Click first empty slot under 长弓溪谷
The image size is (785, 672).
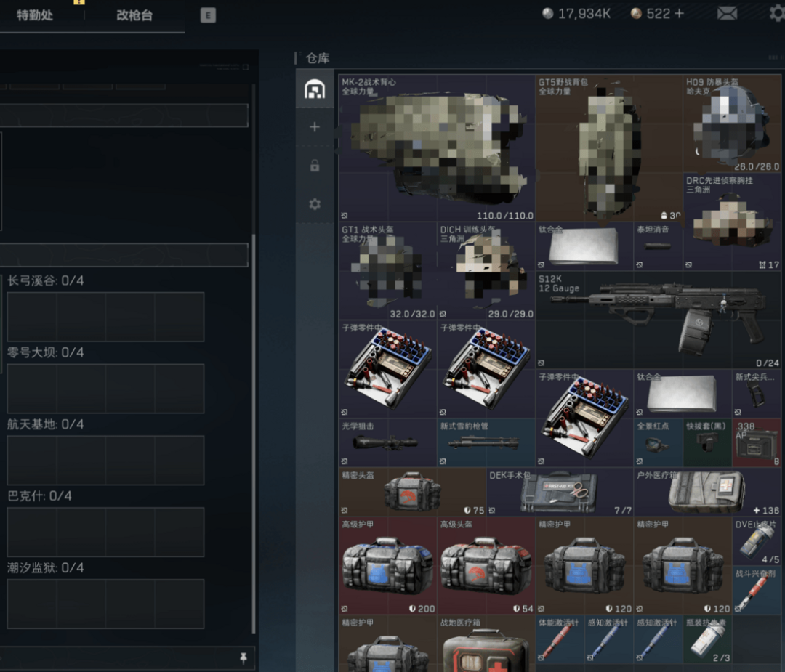click(x=32, y=317)
